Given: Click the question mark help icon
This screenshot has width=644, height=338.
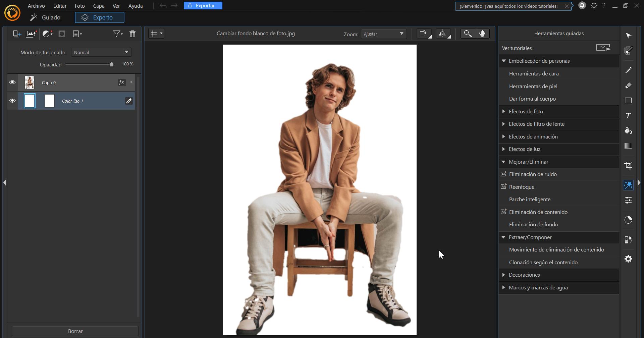Looking at the screenshot, I should [604, 5].
